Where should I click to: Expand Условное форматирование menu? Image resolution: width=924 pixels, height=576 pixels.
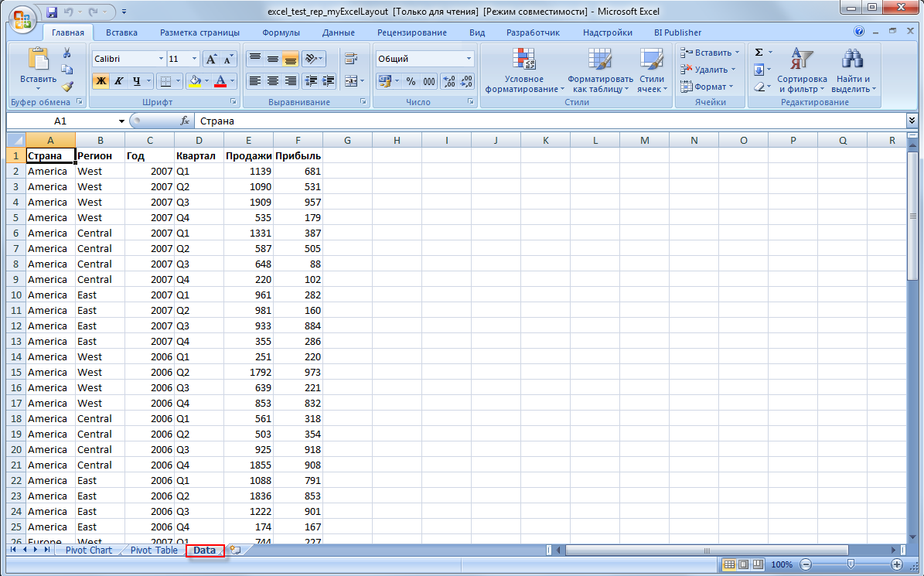[524, 70]
